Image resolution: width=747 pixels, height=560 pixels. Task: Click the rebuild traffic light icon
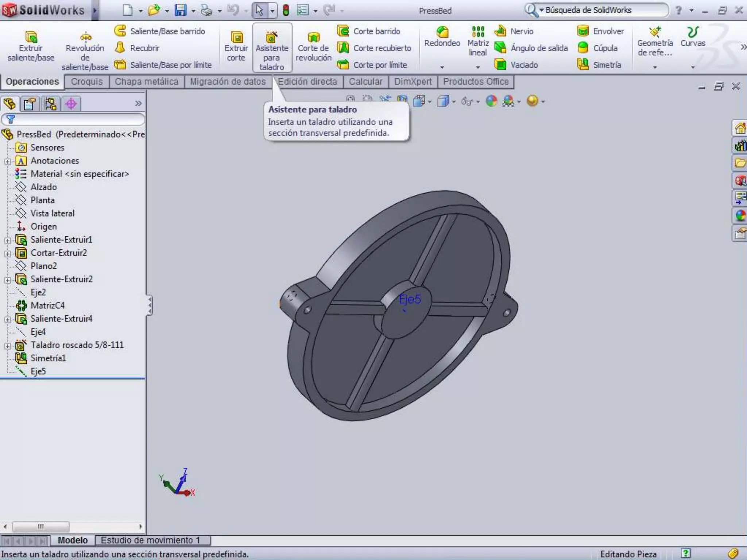pos(286,10)
